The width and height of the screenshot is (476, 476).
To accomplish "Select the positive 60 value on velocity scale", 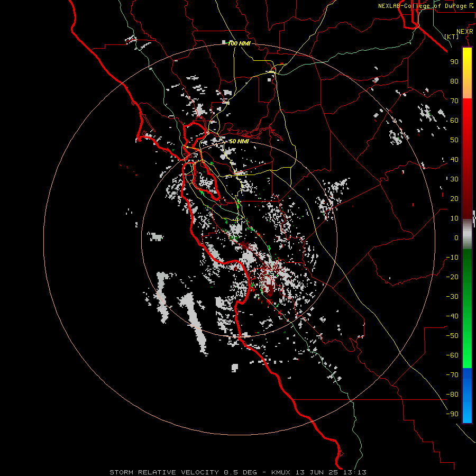I will tap(454, 121).
